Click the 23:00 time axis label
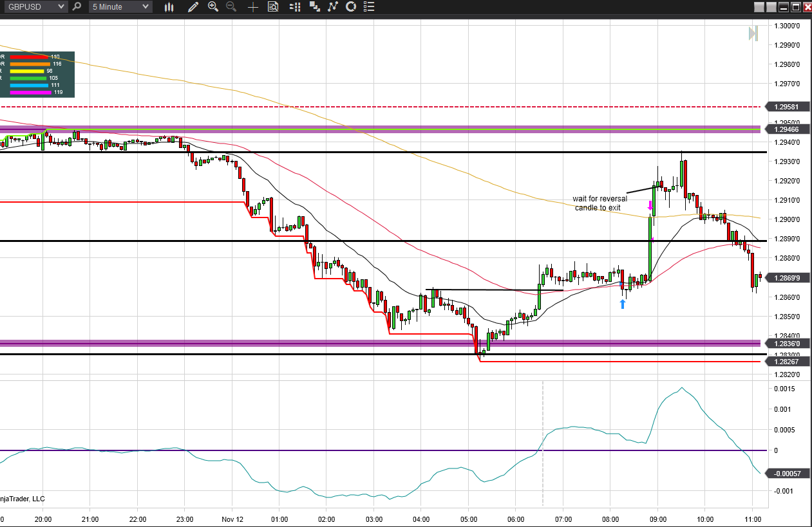 pos(185,519)
